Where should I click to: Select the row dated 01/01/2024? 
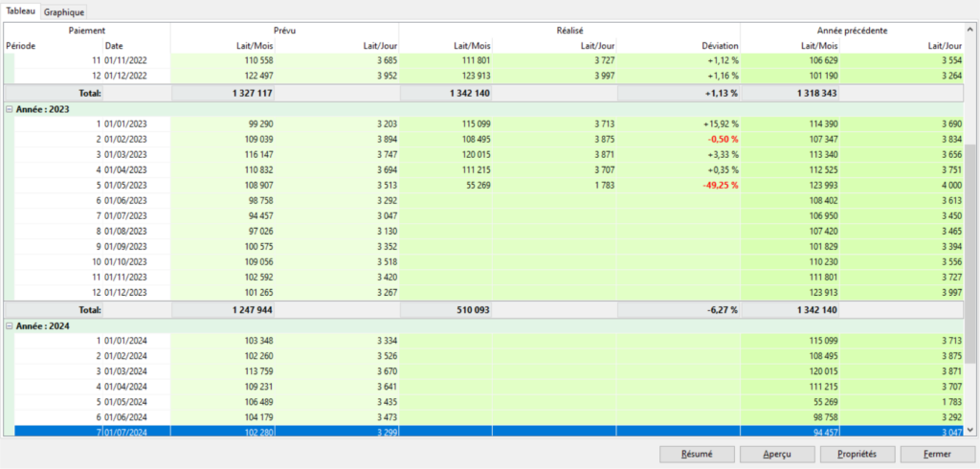pyautogui.click(x=483, y=341)
